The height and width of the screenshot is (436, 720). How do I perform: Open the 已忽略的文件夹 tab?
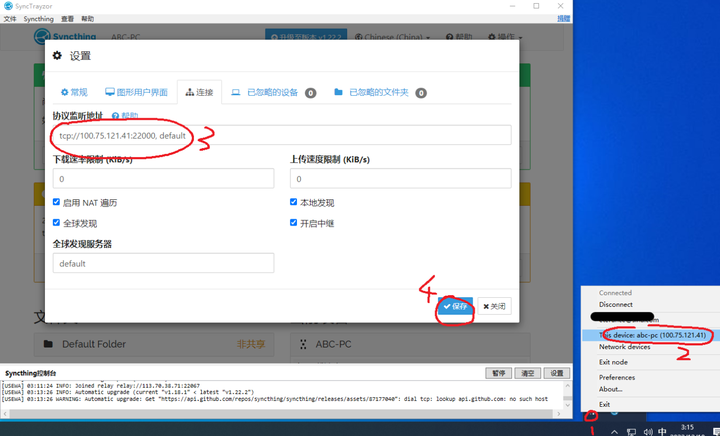pyautogui.click(x=380, y=93)
